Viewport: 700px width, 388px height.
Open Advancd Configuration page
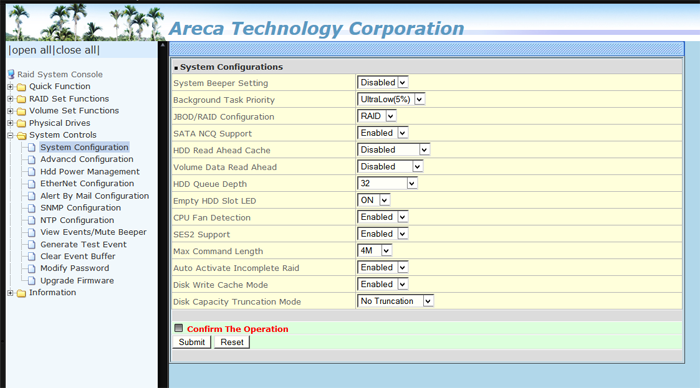(87, 159)
